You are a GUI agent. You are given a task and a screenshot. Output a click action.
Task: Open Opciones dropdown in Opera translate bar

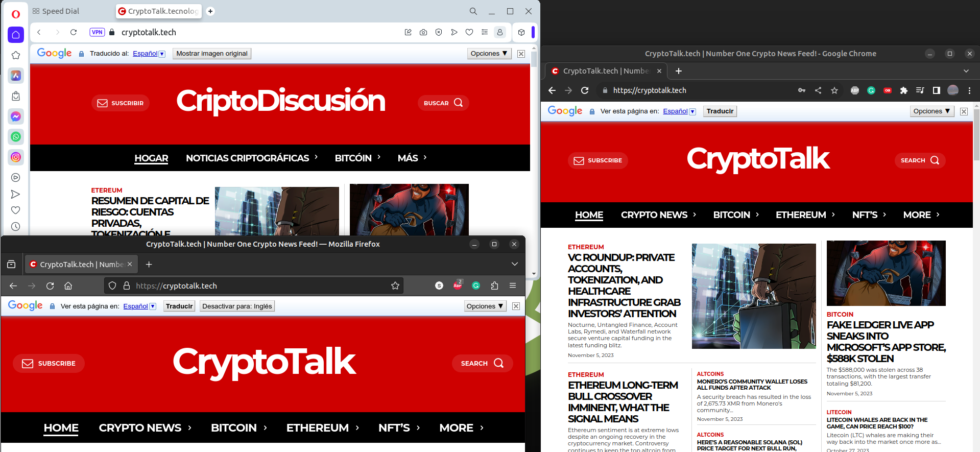[x=489, y=54]
